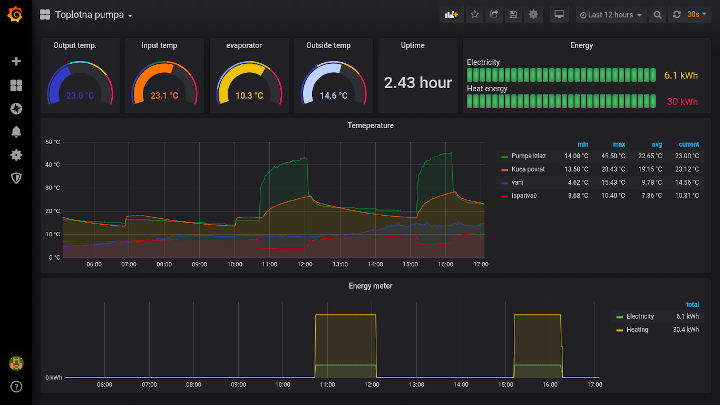Image resolution: width=720 pixels, height=405 pixels.
Task: Click the Outside temp gauge showing 14.6 °C
Action: click(x=333, y=83)
